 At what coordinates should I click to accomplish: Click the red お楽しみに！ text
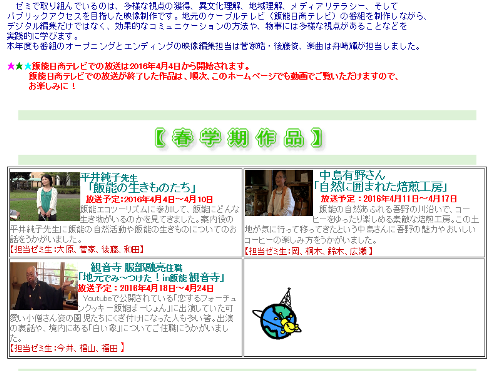[53, 86]
